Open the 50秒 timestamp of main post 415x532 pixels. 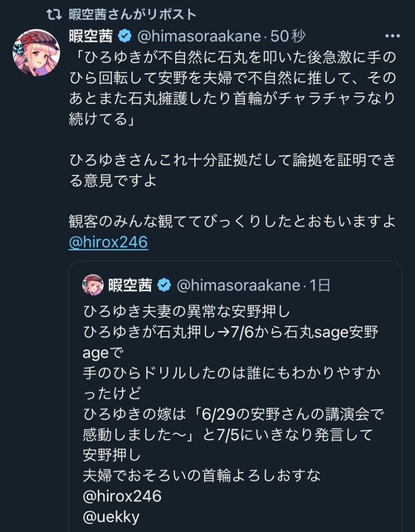(288, 36)
